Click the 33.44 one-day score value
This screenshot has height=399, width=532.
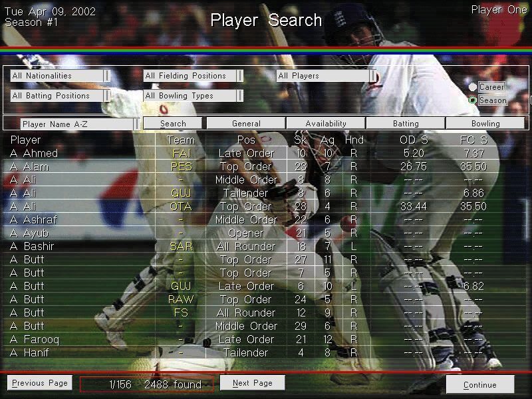point(413,206)
